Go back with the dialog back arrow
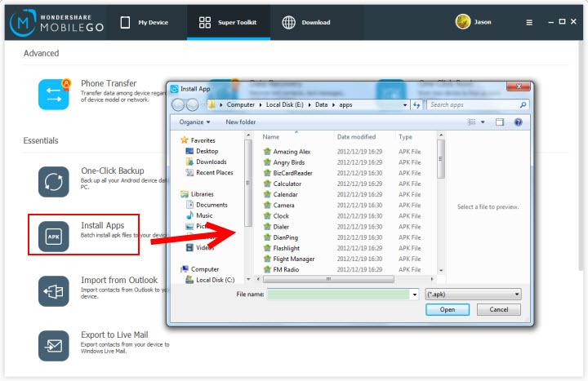Image resolution: width=588 pixels, height=381 pixels. pos(178,105)
